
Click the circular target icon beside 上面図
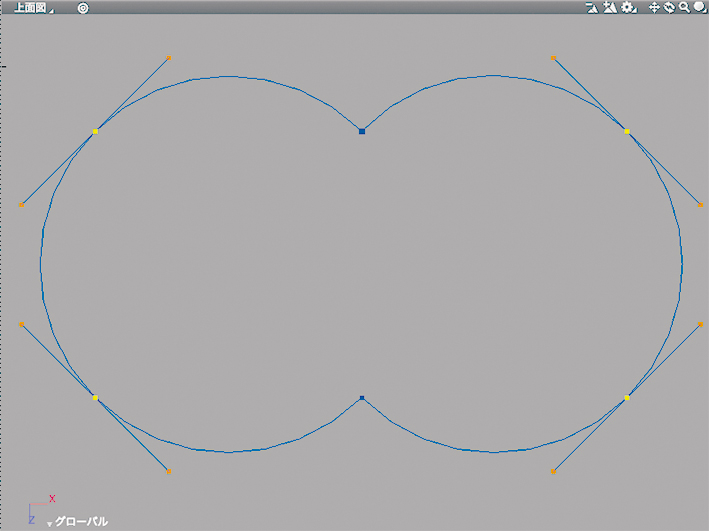click(x=83, y=8)
